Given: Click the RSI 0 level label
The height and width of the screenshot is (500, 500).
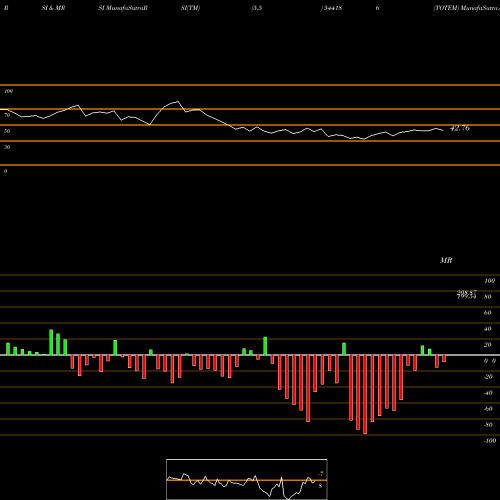Looking at the screenshot, I should (x=5, y=171).
